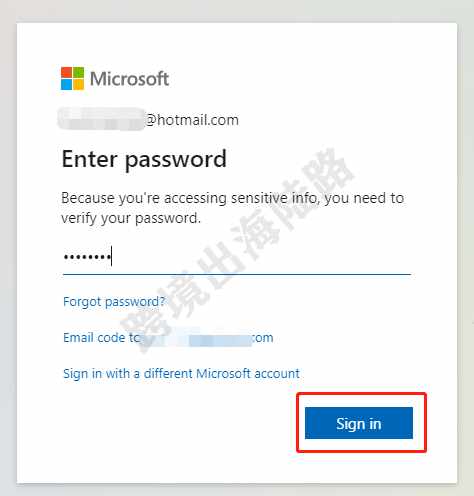The image size is (474, 496).
Task: Click the yellow square in Microsoft logo
Action: point(79,85)
